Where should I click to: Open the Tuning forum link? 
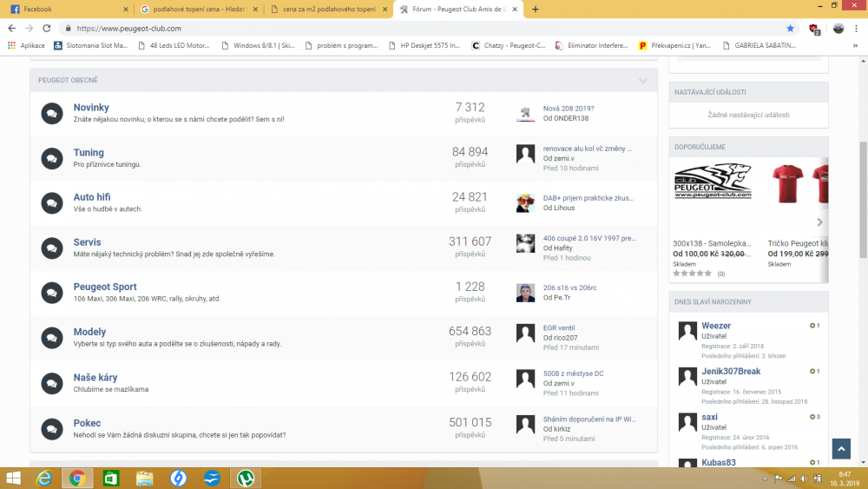[89, 152]
